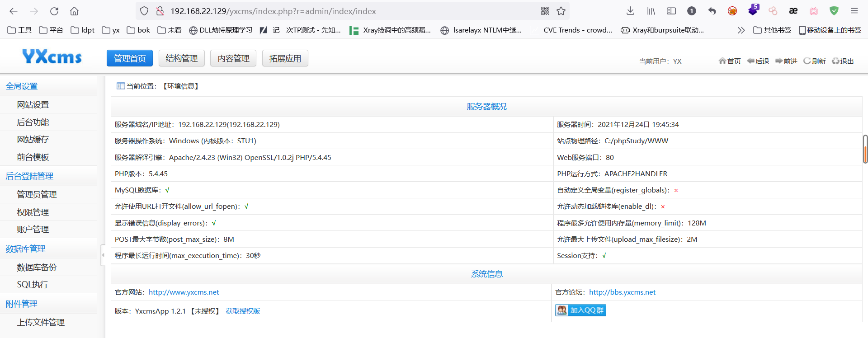868x338 pixels.
Task: Open the Xray和burpsuite联动 bookmark
Action: (662, 30)
